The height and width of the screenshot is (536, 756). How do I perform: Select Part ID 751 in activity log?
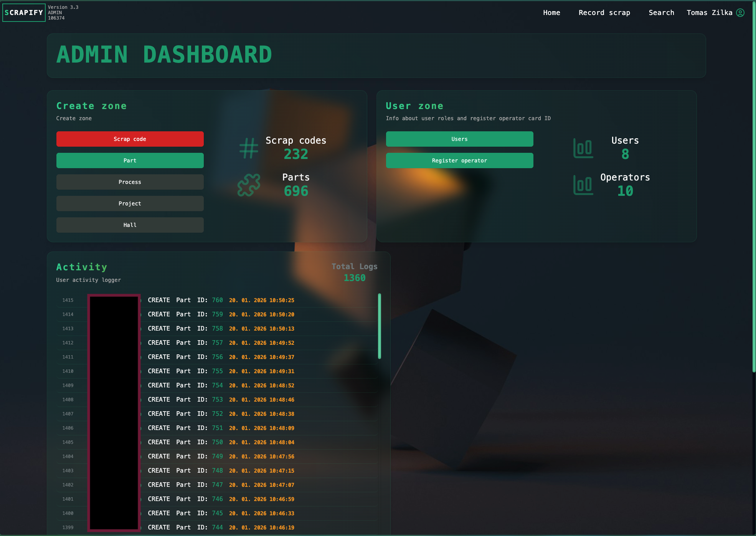[217, 428]
